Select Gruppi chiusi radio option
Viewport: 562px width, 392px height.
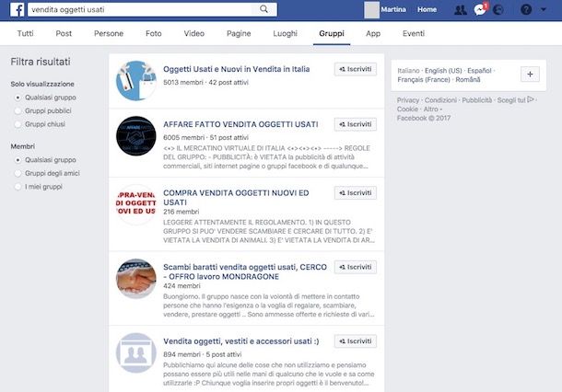pos(18,124)
